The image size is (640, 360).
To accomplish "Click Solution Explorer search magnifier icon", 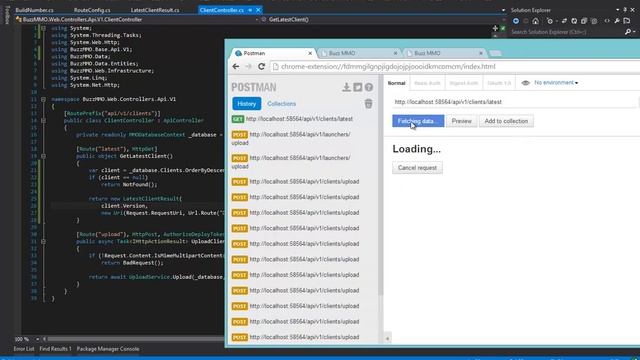I will pyautogui.click(x=628, y=32).
